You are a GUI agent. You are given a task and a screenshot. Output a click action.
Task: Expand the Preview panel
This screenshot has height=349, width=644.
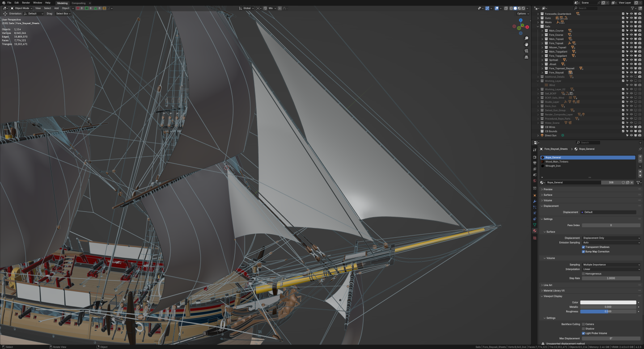point(590,189)
